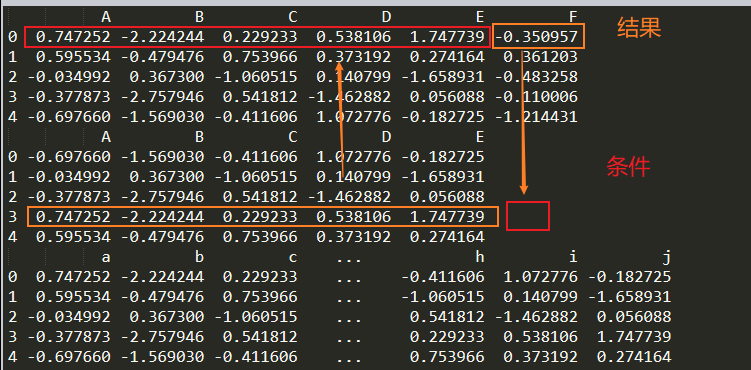Click 1.072776 in the row containing -1.214431
Image resolution: width=751 pixels, height=370 pixels.
[353, 117]
